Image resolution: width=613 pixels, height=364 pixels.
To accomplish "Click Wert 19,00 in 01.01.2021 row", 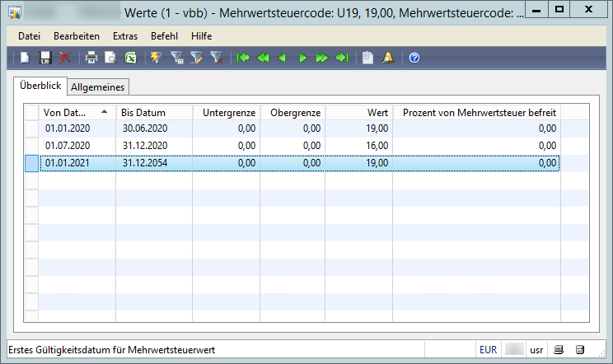I will click(359, 163).
